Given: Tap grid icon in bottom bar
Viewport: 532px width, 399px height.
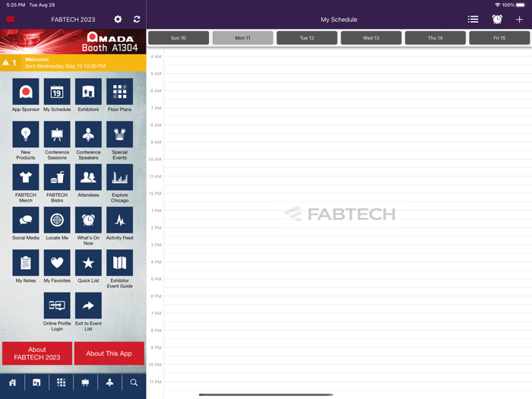Looking at the screenshot, I should coord(61,383).
